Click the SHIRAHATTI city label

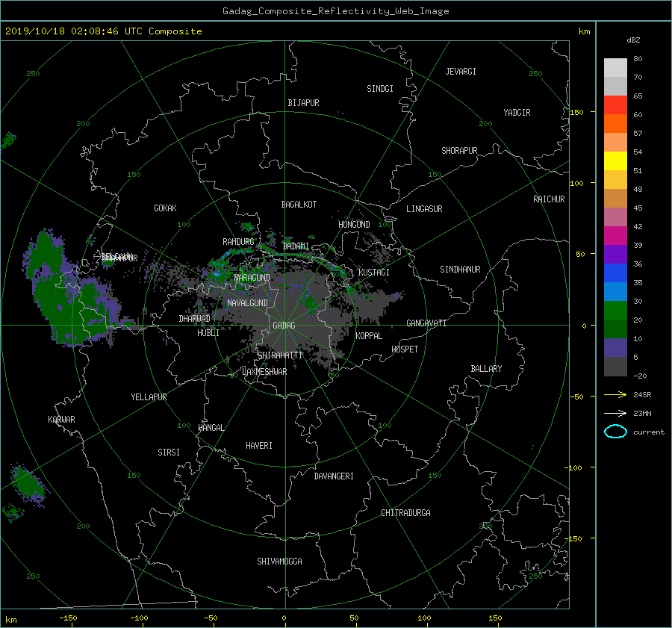[x=280, y=355]
